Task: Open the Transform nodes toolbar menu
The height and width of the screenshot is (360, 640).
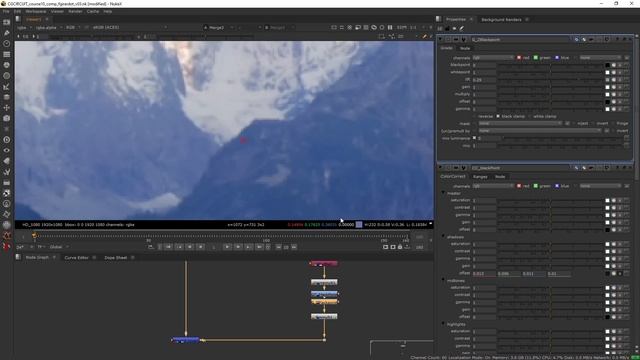Action: [7, 108]
